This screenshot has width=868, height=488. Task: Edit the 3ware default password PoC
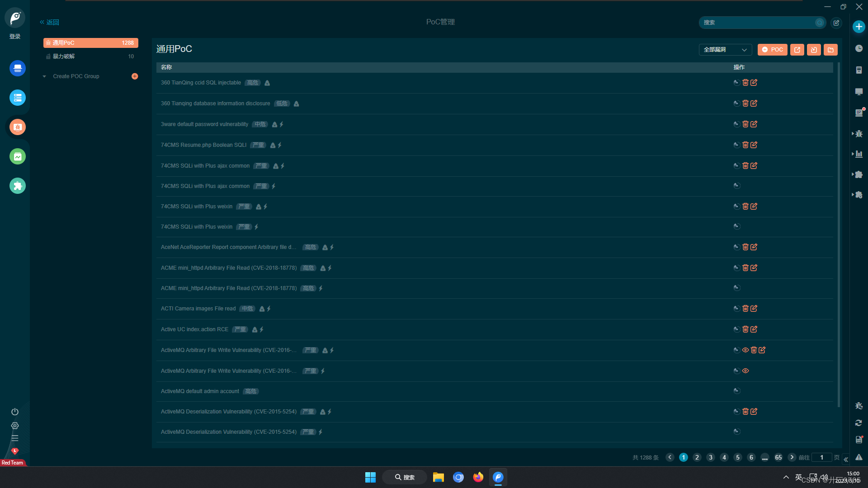click(x=754, y=124)
